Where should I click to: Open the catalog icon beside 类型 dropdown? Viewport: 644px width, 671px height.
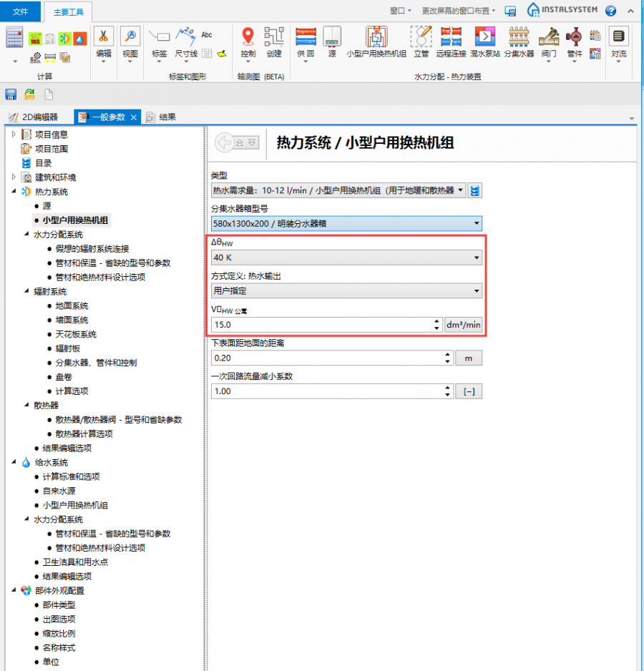coord(475,190)
